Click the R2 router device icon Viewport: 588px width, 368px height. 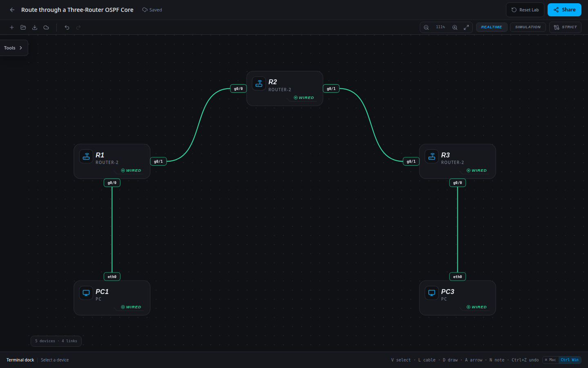(x=259, y=83)
